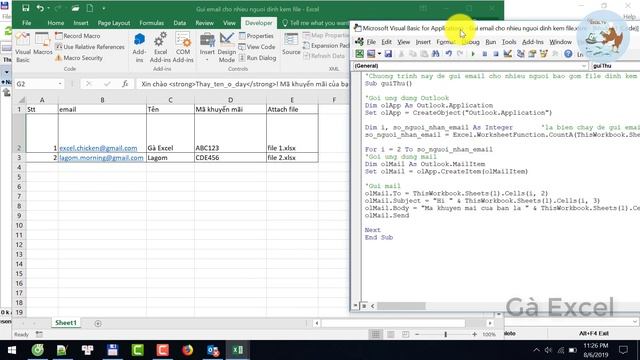Switch to the Home ribbon tab

click(x=56, y=23)
